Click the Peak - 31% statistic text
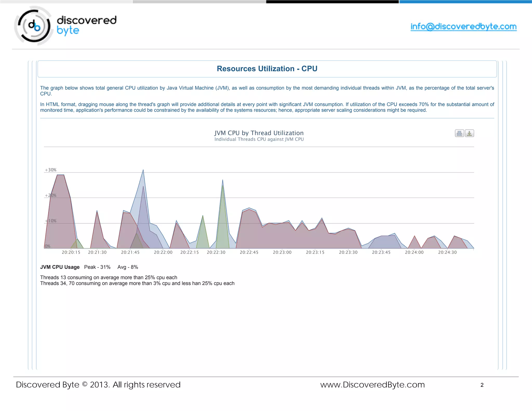 pos(97,267)
